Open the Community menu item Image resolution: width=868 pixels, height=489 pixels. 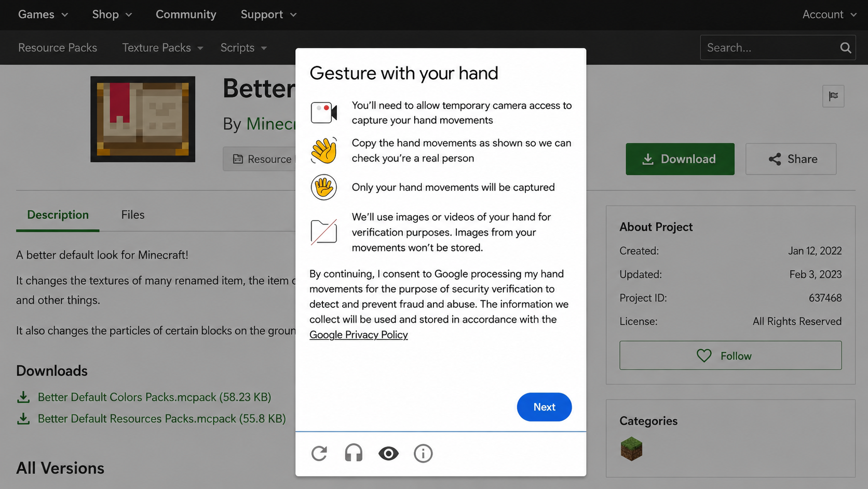(186, 15)
